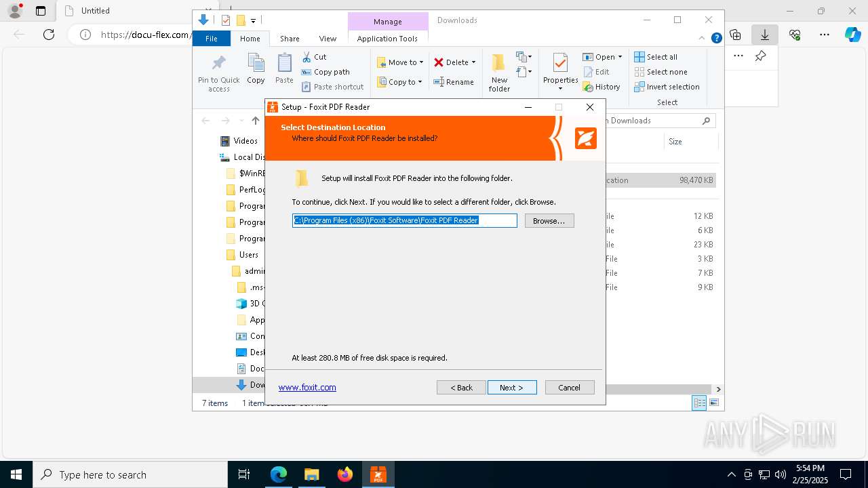The height and width of the screenshot is (488, 868).
Task: Pin the Edge downloads panel
Action: click(x=760, y=56)
